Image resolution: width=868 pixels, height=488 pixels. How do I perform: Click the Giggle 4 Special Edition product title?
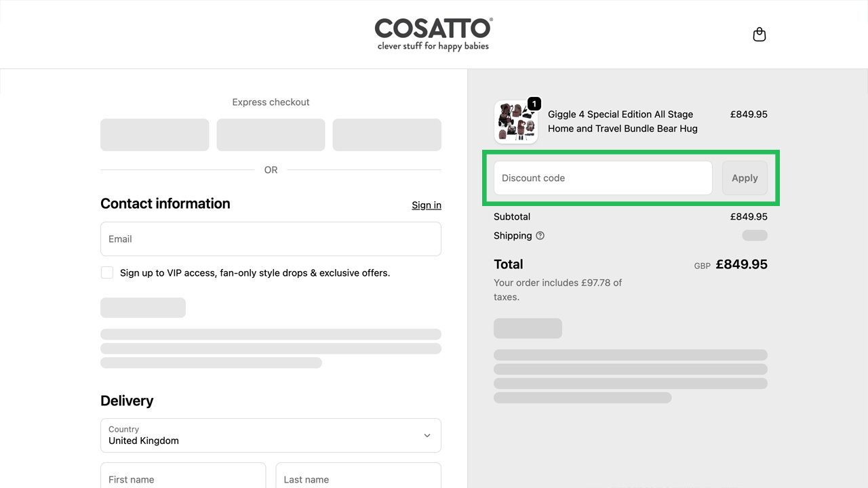[x=623, y=121]
